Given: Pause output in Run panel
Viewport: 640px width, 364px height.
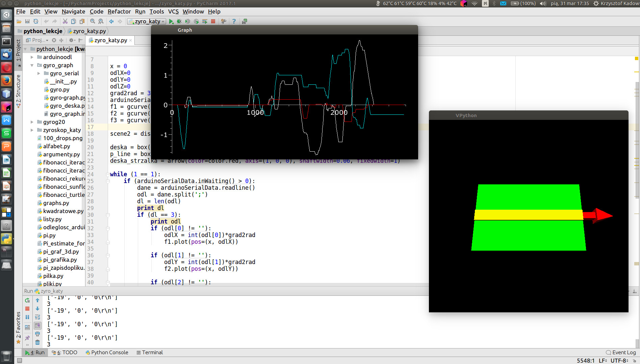Looking at the screenshot, I should click(x=27, y=317).
